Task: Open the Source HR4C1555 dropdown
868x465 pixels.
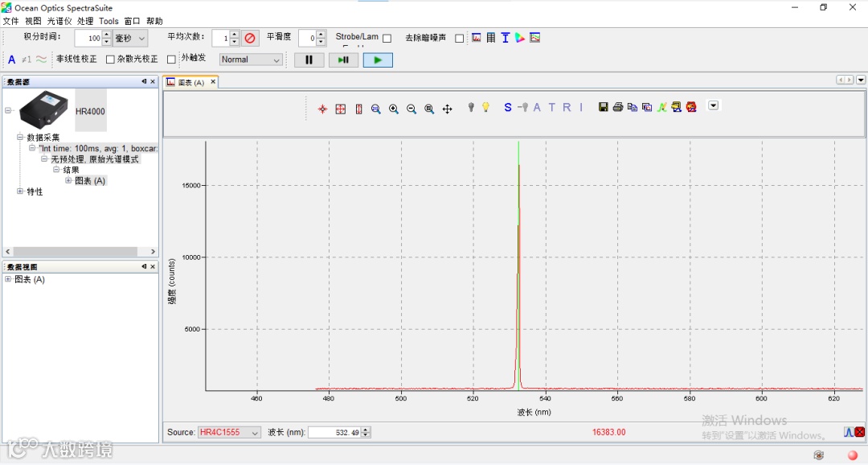Action: pyautogui.click(x=229, y=432)
